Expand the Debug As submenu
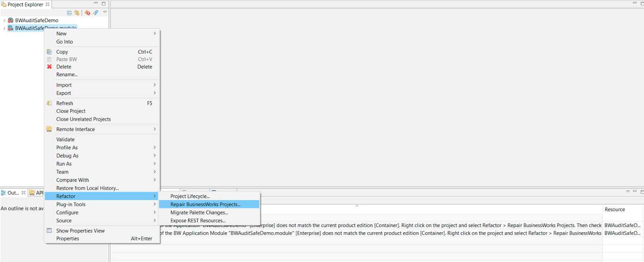 coord(102,156)
